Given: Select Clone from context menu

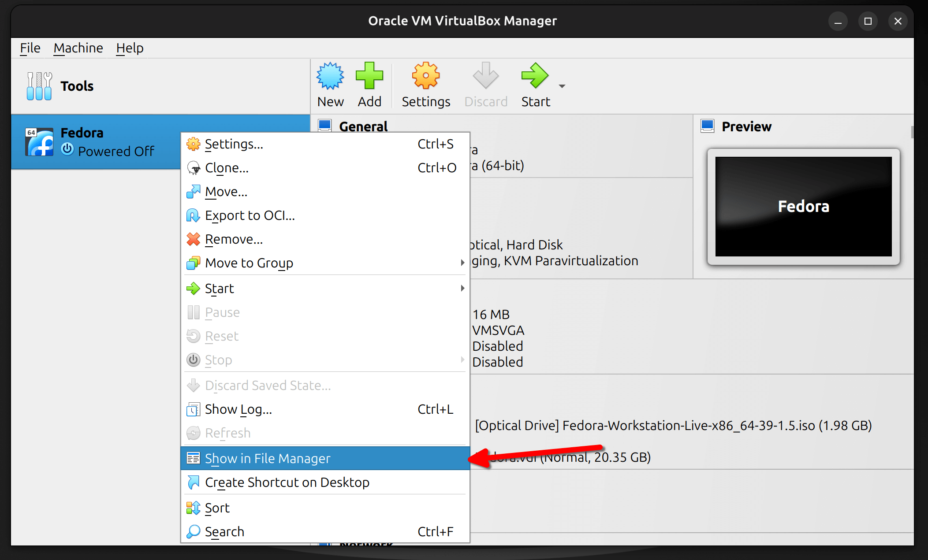Looking at the screenshot, I should click(226, 168).
